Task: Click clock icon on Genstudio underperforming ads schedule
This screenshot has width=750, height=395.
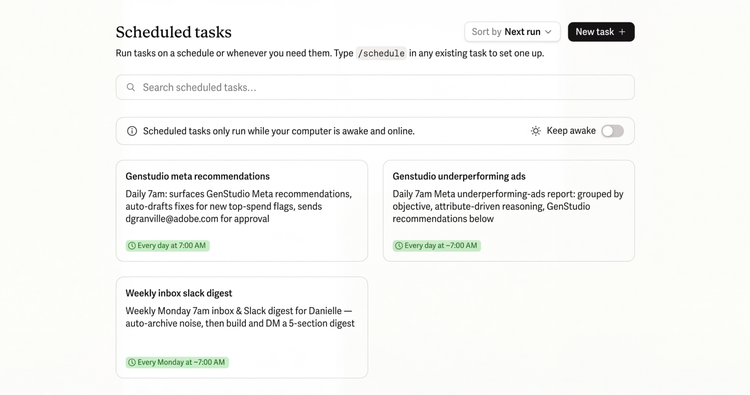Action: tap(399, 246)
